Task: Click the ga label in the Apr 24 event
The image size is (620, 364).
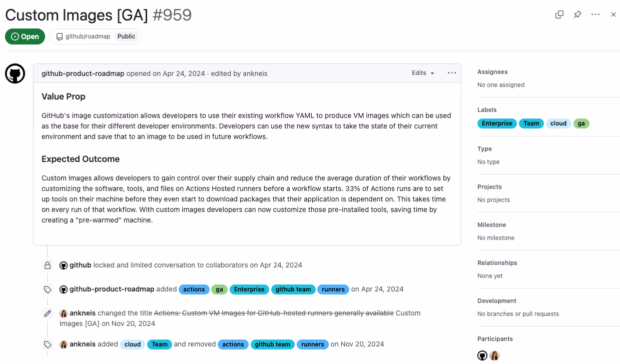Action: [219, 289]
